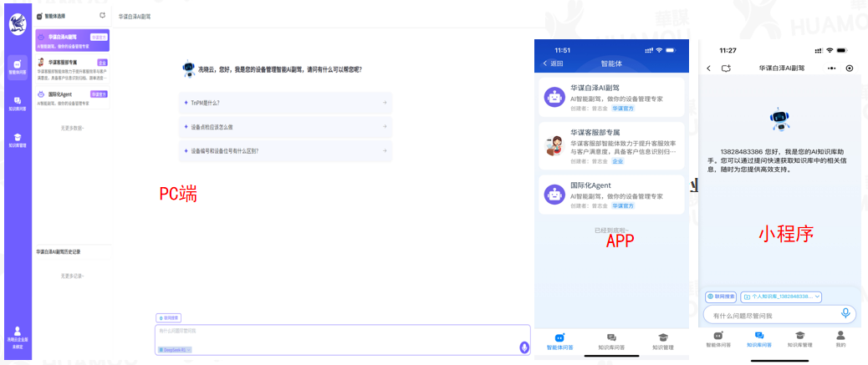Refresh the 智能体选择 agent list on PC
The height and width of the screenshot is (365, 868).
tap(102, 16)
